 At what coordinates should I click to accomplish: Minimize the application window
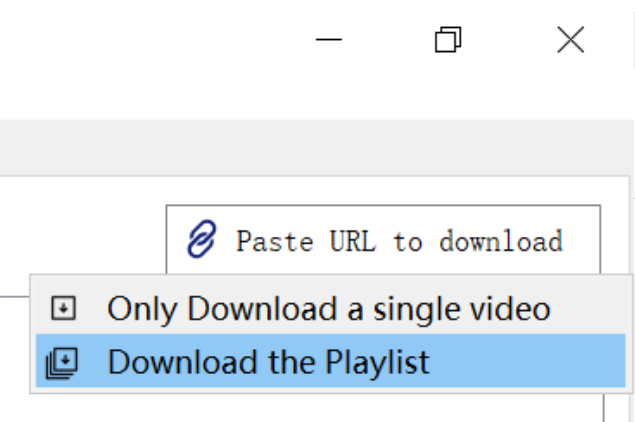tap(328, 40)
